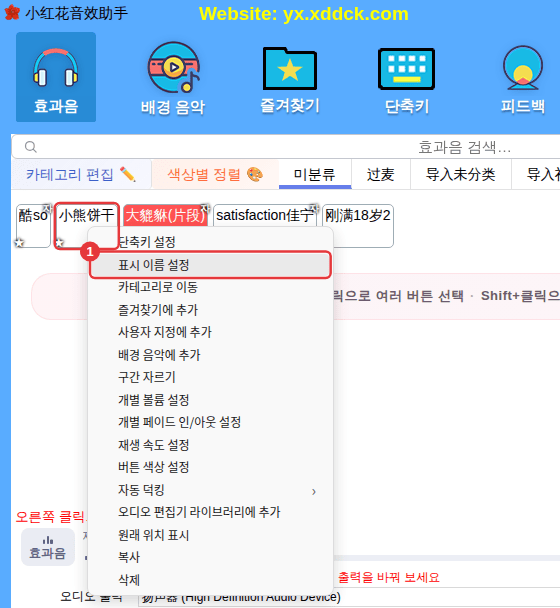Choose 복사 copy menu item
The width and height of the screenshot is (560, 608).
(210, 557)
